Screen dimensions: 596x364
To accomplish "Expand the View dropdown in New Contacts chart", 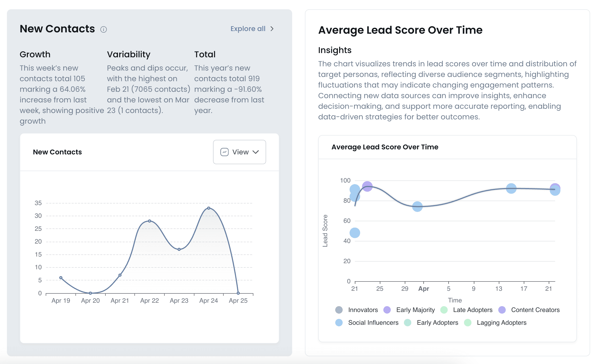I will pyautogui.click(x=239, y=152).
